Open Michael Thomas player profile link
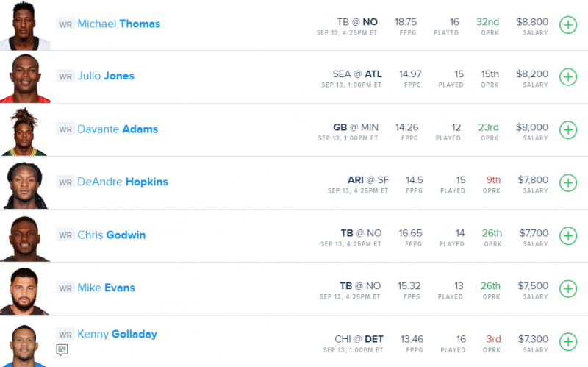The height and width of the screenshot is (367, 588). click(x=119, y=24)
